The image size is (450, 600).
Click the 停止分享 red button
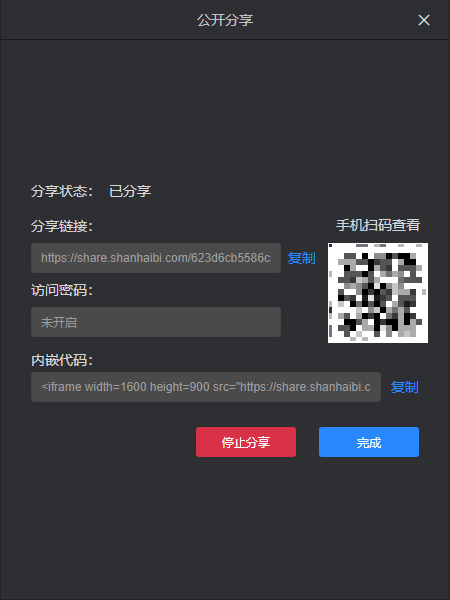click(246, 442)
